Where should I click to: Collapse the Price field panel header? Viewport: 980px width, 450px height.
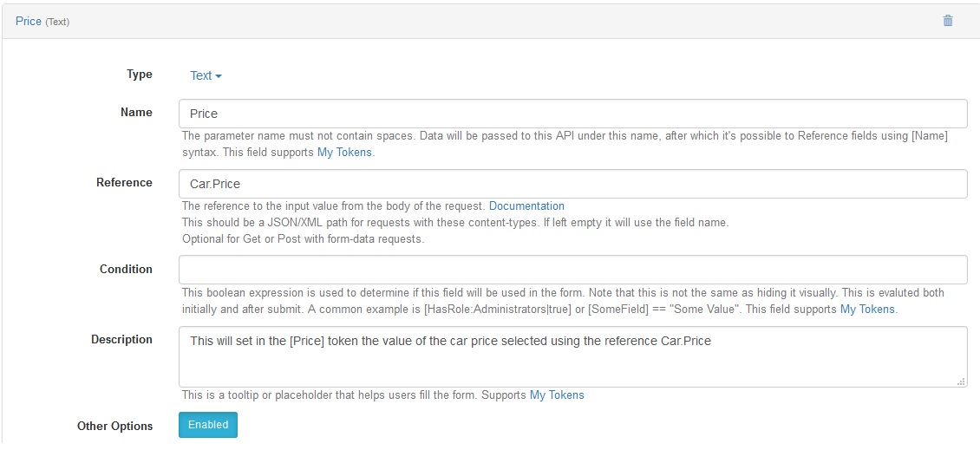pos(490,21)
